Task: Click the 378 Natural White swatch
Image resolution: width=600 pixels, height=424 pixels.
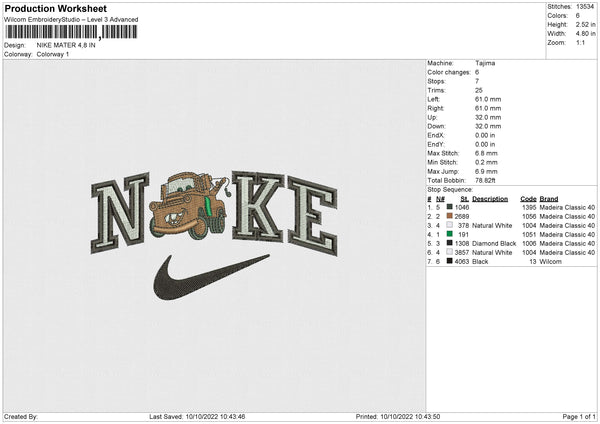Action: 448,224
